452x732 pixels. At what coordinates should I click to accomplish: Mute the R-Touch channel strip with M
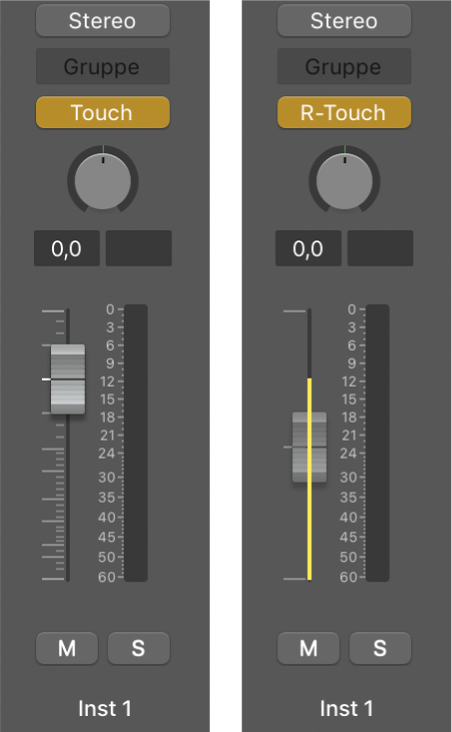[x=308, y=648]
